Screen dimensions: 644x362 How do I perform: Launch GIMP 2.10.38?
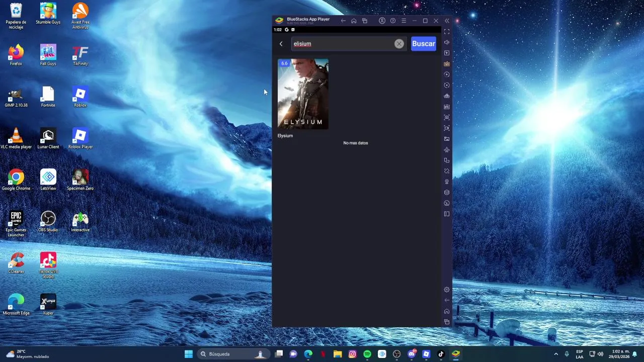point(16,97)
